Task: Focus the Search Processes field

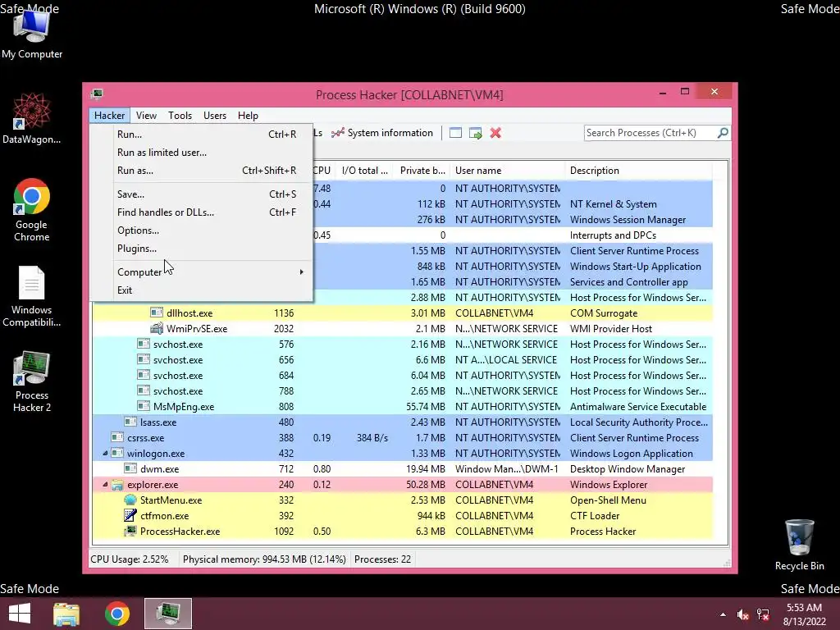Action: [650, 132]
